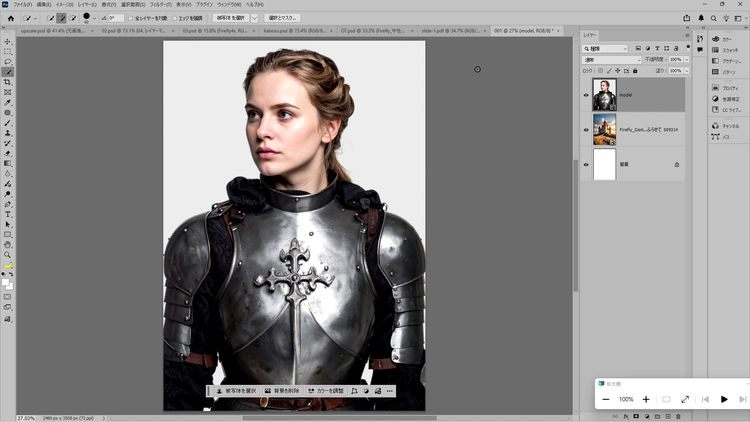Hide the model layer

pyautogui.click(x=586, y=95)
